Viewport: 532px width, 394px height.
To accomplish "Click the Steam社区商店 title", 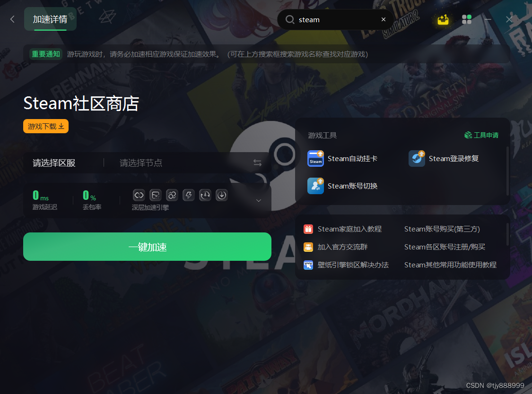I will pyautogui.click(x=81, y=103).
